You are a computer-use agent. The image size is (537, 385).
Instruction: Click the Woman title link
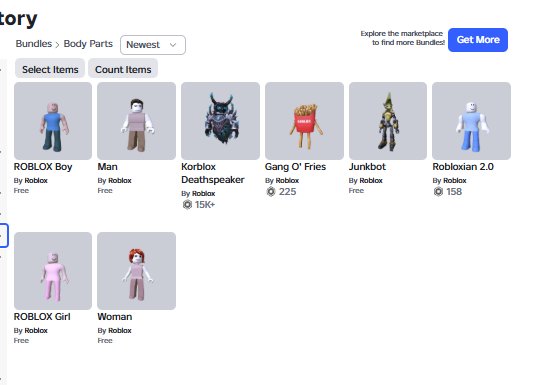115,317
